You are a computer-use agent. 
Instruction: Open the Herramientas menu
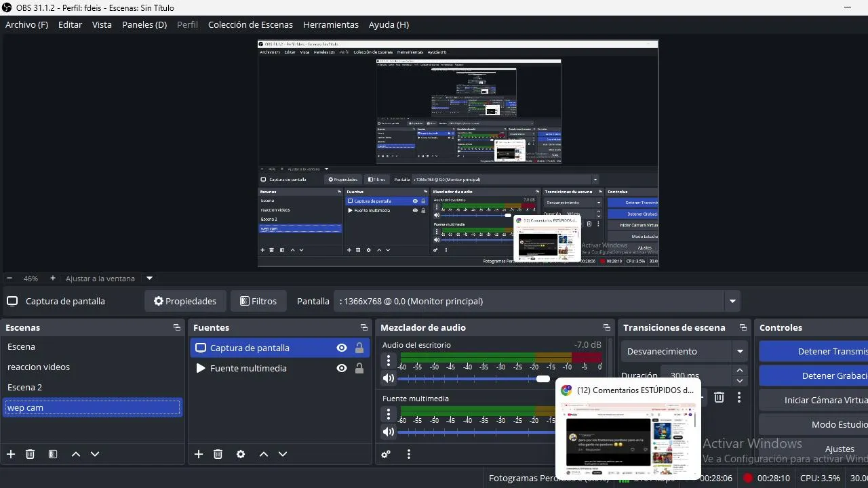pos(331,24)
